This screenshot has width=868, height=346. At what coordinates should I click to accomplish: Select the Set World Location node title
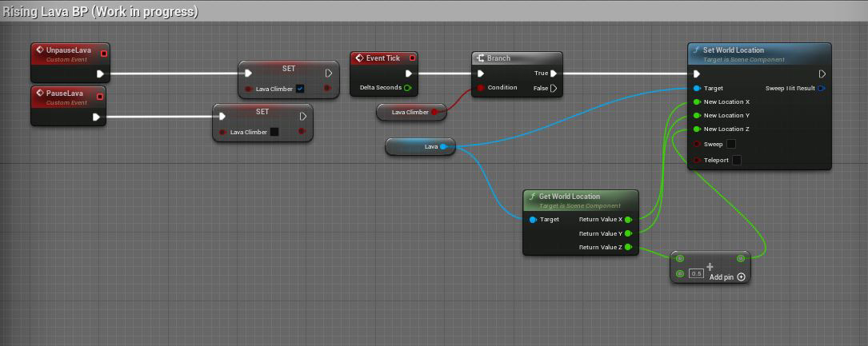[x=733, y=50]
